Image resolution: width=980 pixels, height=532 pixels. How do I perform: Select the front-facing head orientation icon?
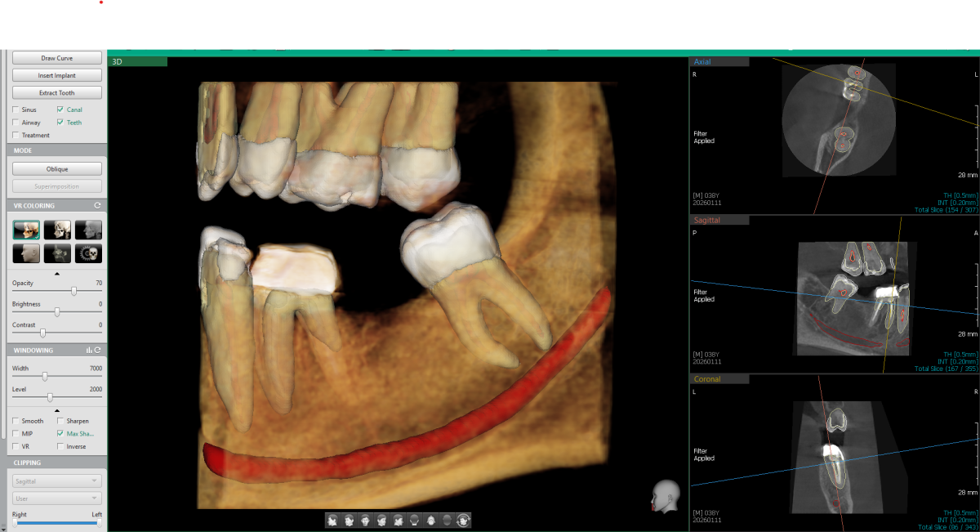point(365,520)
